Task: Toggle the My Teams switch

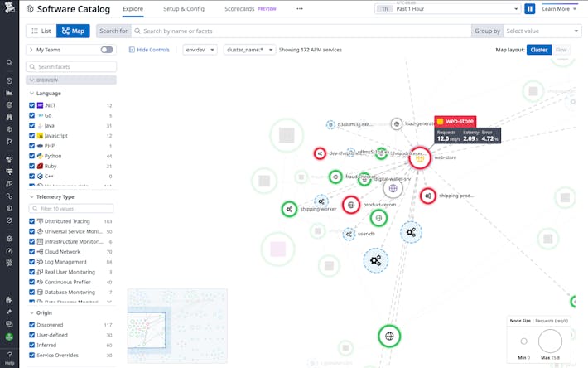Action: 107,50
